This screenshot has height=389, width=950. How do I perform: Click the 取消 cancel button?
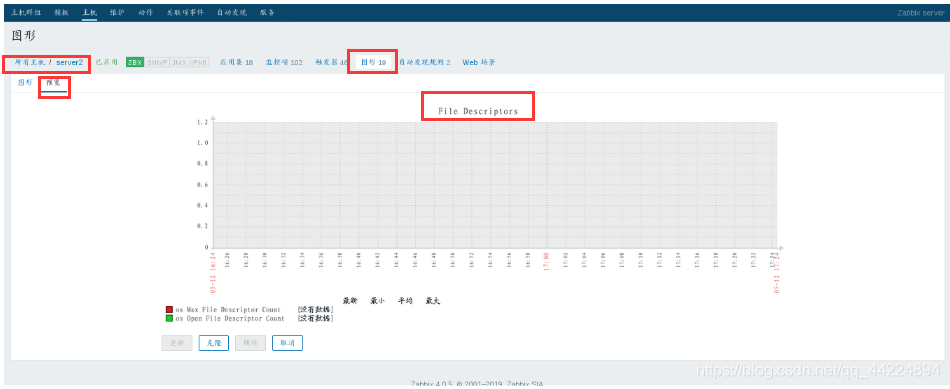tap(287, 343)
